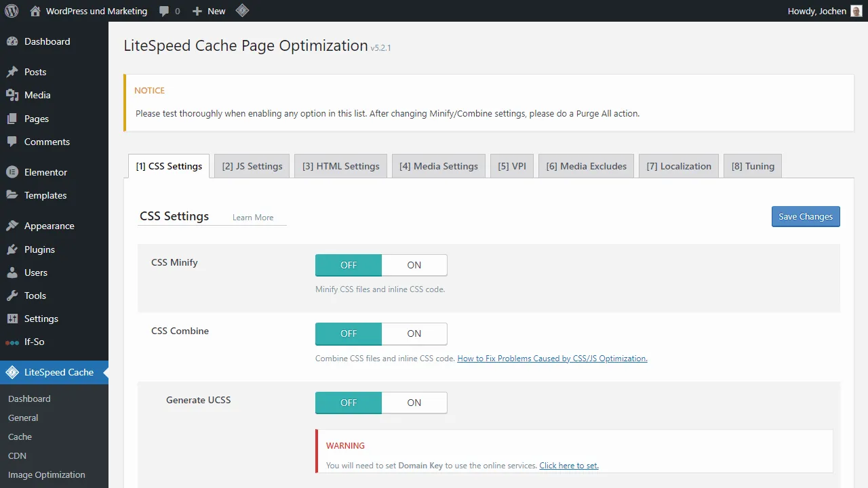Open the [3] HTML Settings tab
Viewport: 868px width, 488px height.
(341, 166)
